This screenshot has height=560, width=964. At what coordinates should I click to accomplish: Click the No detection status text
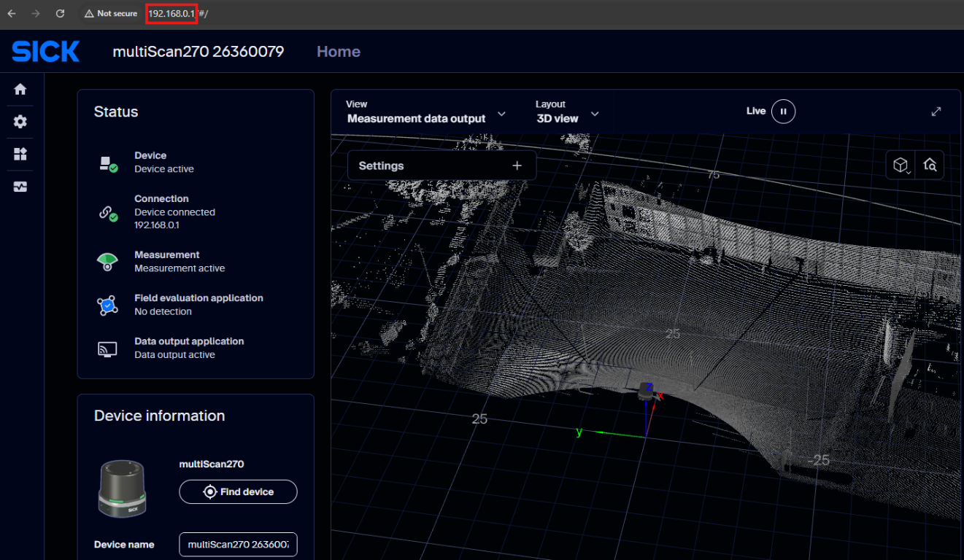[x=163, y=311]
